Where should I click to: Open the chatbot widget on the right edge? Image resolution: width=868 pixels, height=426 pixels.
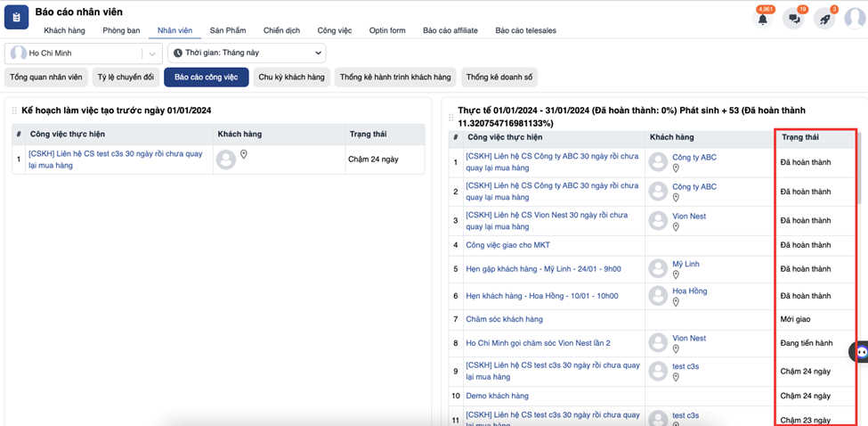(860, 352)
